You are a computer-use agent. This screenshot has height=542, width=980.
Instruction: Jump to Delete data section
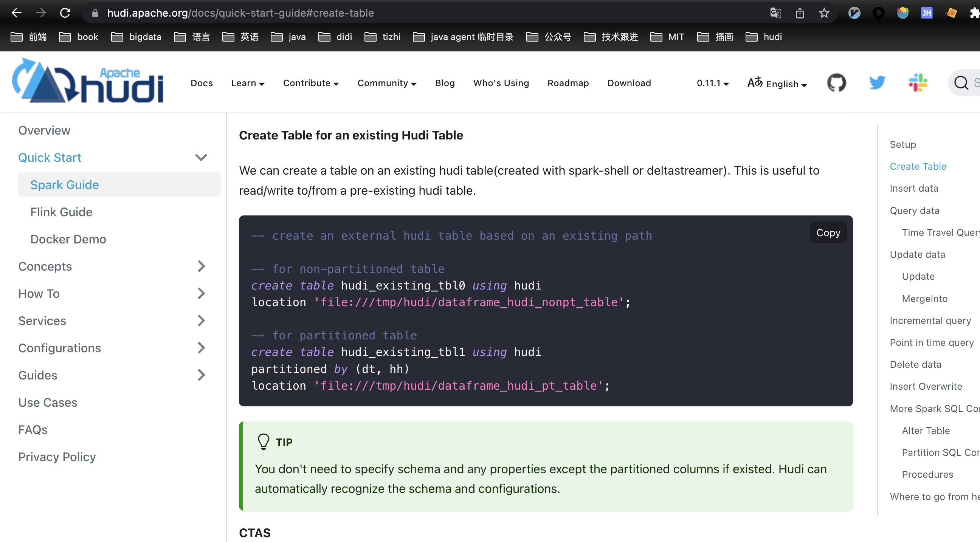pyautogui.click(x=915, y=364)
